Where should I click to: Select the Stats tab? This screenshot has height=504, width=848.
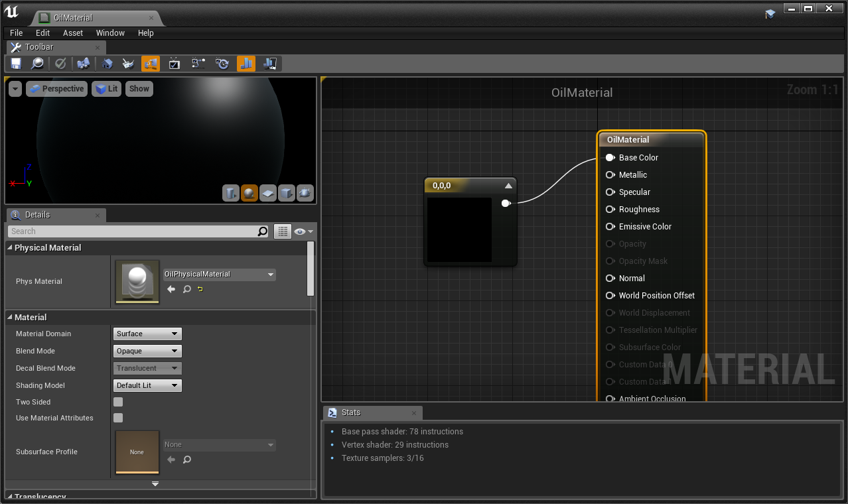click(372, 412)
